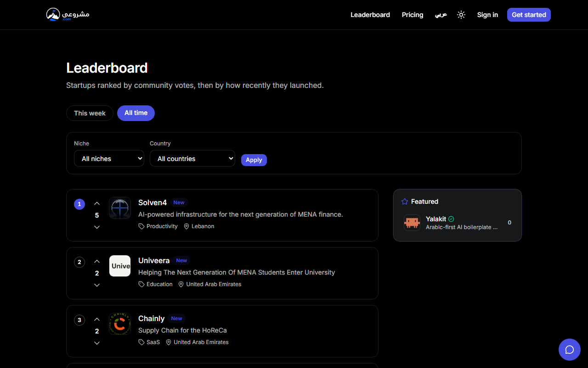Screen dimensions: 588x368
Task: Open the Niche dropdown
Action: 109,158
